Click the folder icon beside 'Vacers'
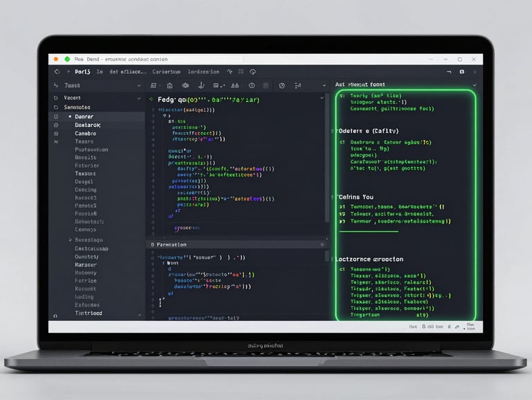532x400 pixels. [55, 98]
